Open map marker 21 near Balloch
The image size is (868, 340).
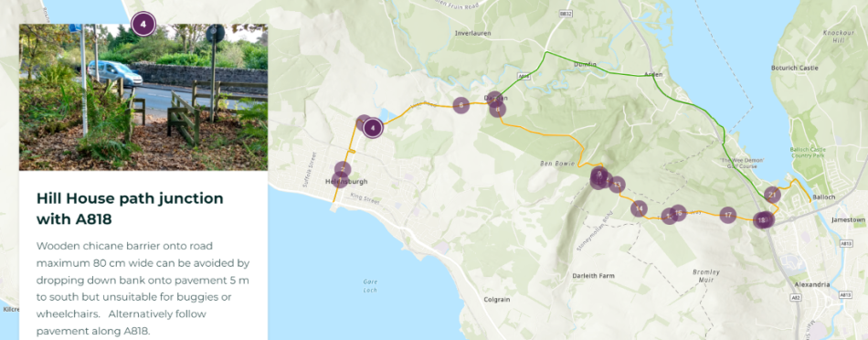tap(773, 195)
